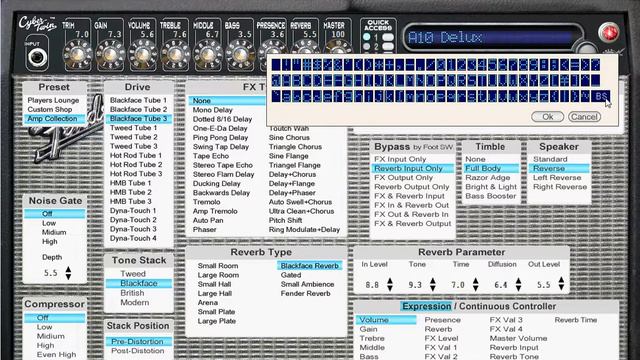Image resolution: width=640 pixels, height=360 pixels.
Task: Choose Pitch Shift effect
Action: point(285,220)
